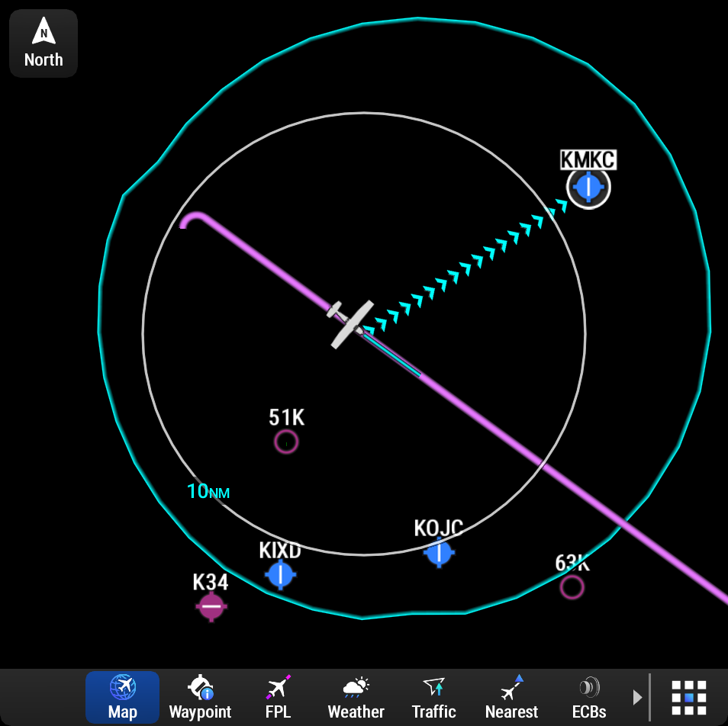Tap the KOJC airport symbol
The width and height of the screenshot is (728, 726).
click(x=439, y=552)
